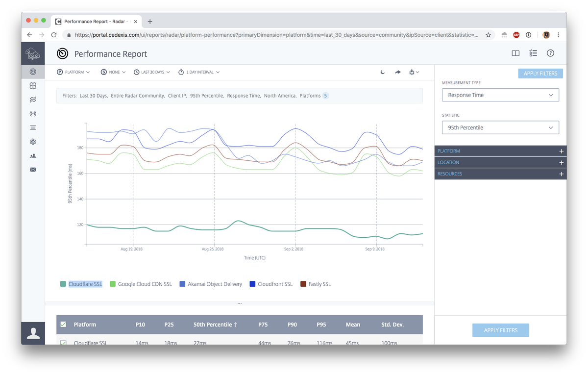Open the LAST 30 DAYS time dropdown
The image size is (588, 375).
pyautogui.click(x=152, y=72)
